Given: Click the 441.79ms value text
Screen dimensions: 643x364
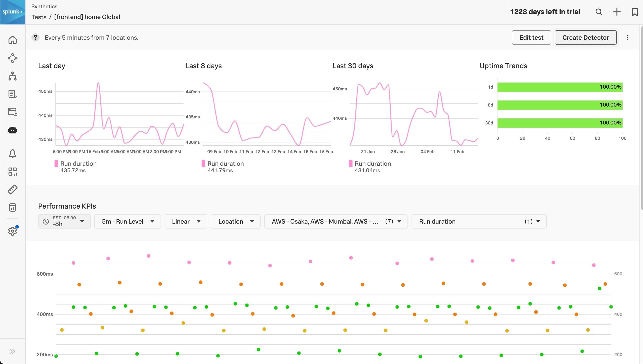Looking at the screenshot, I should (x=220, y=170).
